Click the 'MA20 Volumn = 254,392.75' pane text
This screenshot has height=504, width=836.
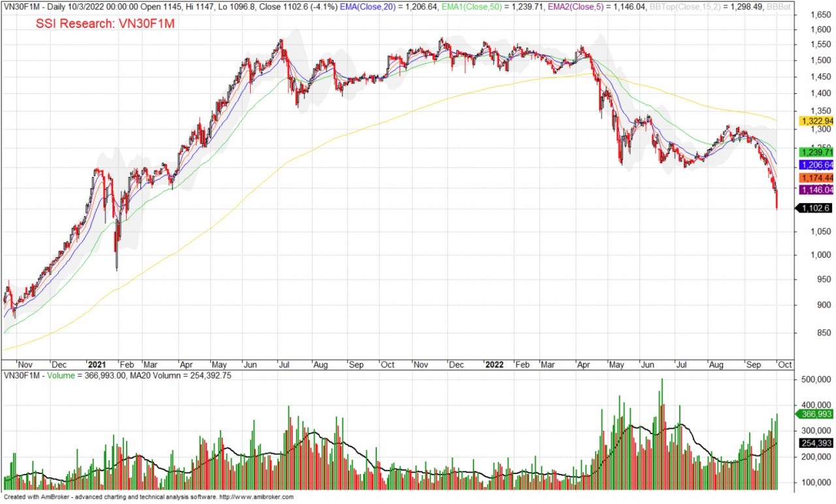pyautogui.click(x=181, y=375)
